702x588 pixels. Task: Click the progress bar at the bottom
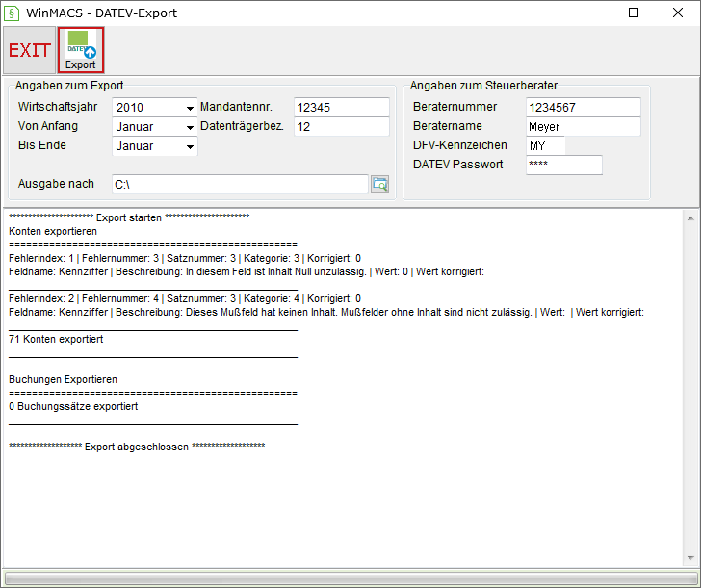point(351,578)
